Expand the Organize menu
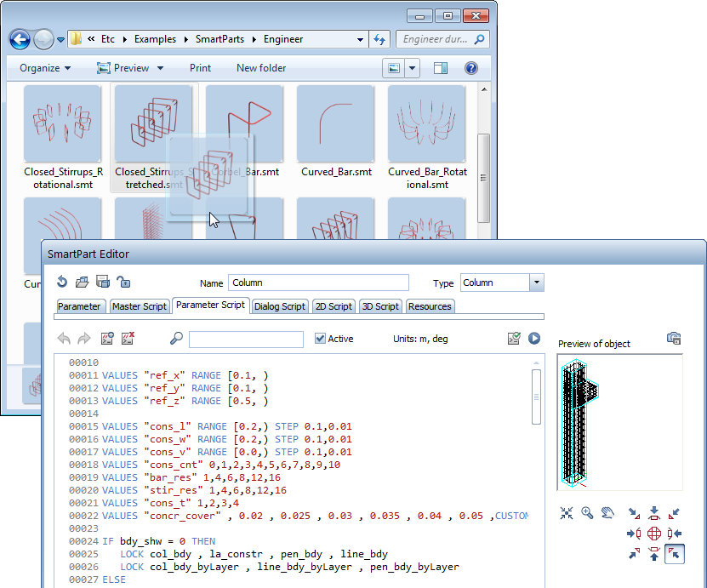Viewport: 707px width, 588px height. [45, 68]
